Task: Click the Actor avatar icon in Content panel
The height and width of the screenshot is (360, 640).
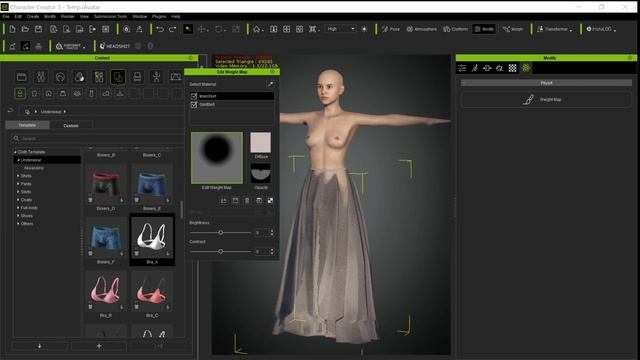Action: [x=41, y=77]
